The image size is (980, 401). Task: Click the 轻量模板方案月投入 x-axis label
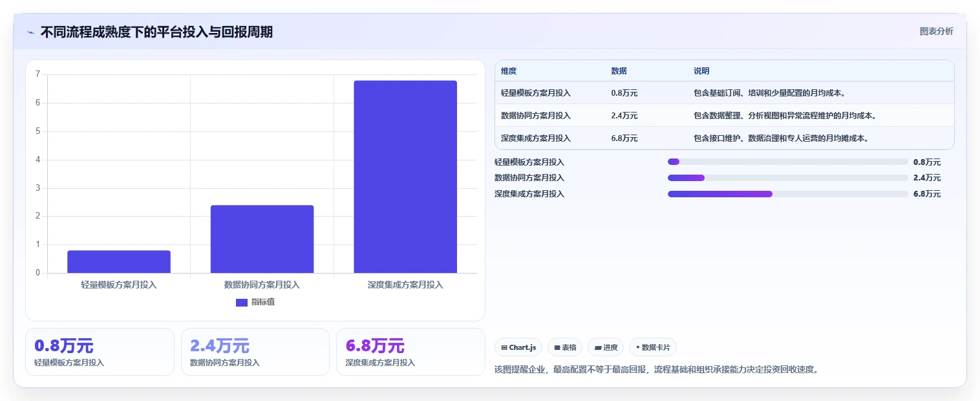tap(119, 285)
